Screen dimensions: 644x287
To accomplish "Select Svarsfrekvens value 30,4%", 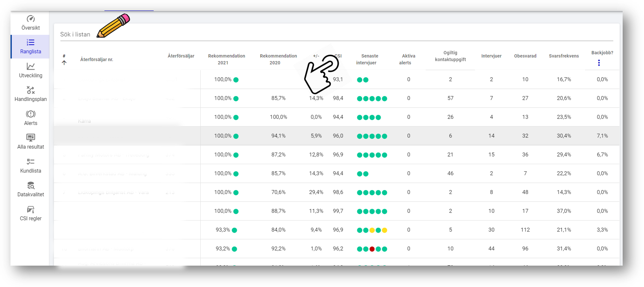I will click(564, 135).
